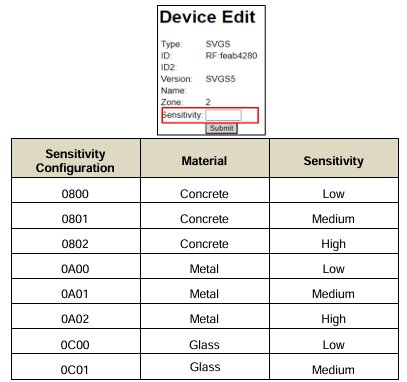Select the Device Edit heading
Viewport: 407px width, 382px height.
point(207,17)
